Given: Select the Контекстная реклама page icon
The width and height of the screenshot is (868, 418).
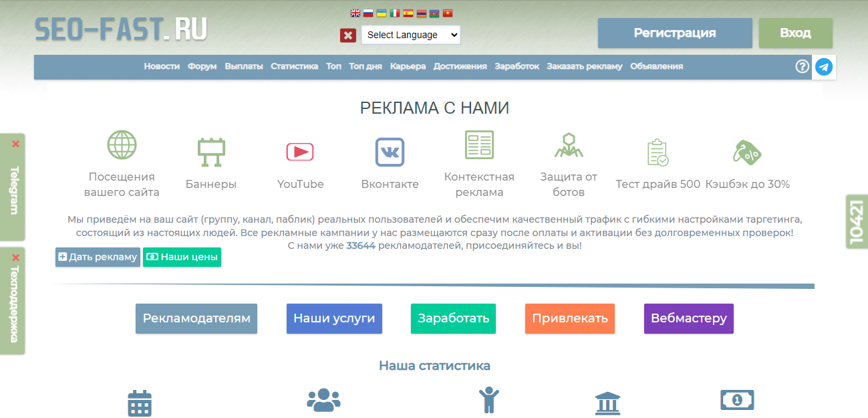Looking at the screenshot, I should pos(479,144).
